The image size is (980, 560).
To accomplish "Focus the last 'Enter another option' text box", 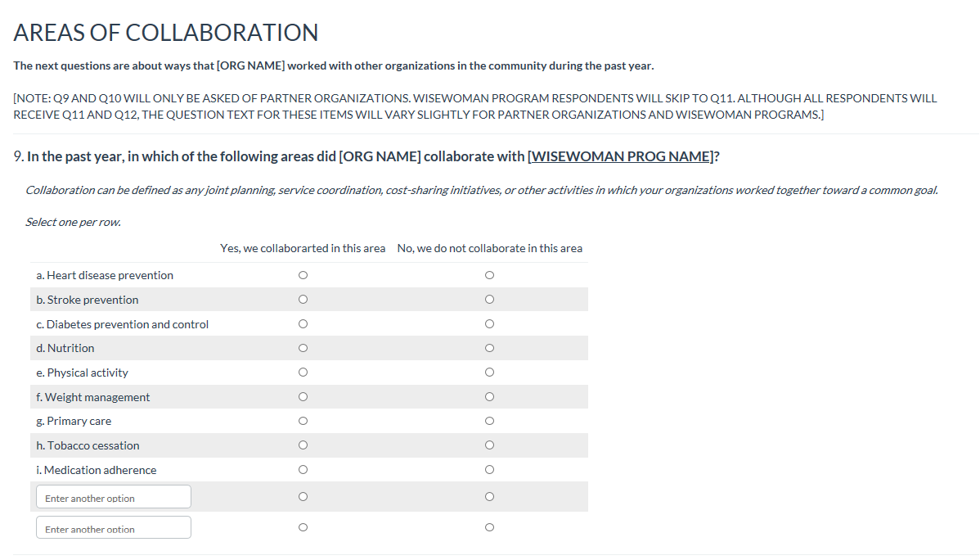I will point(113,528).
